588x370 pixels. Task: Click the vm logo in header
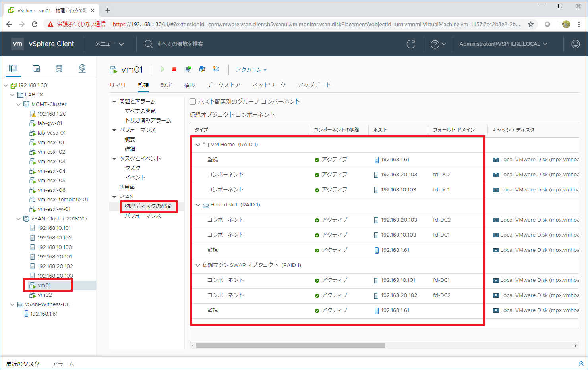(17, 44)
